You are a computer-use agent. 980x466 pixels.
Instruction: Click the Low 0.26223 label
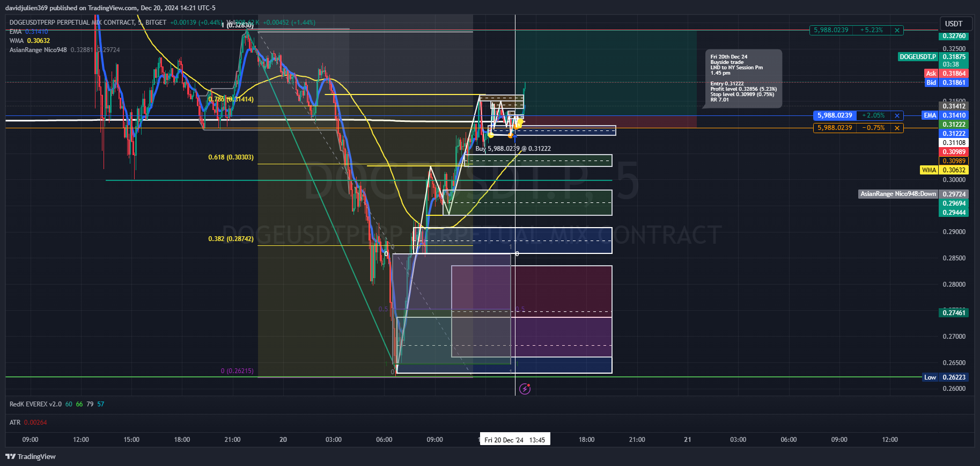click(x=945, y=377)
